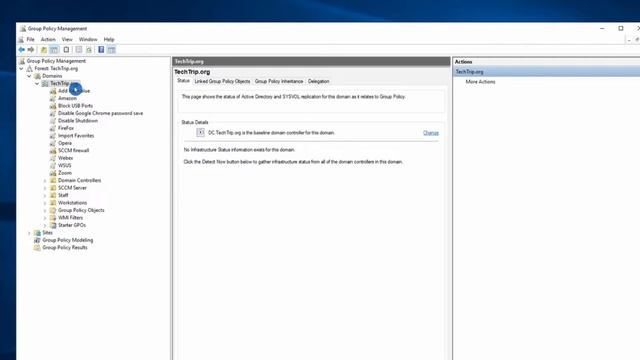Viewport: 640px width, 360px height.
Task: Expand the Starter GPOs node
Action: [x=45, y=225]
